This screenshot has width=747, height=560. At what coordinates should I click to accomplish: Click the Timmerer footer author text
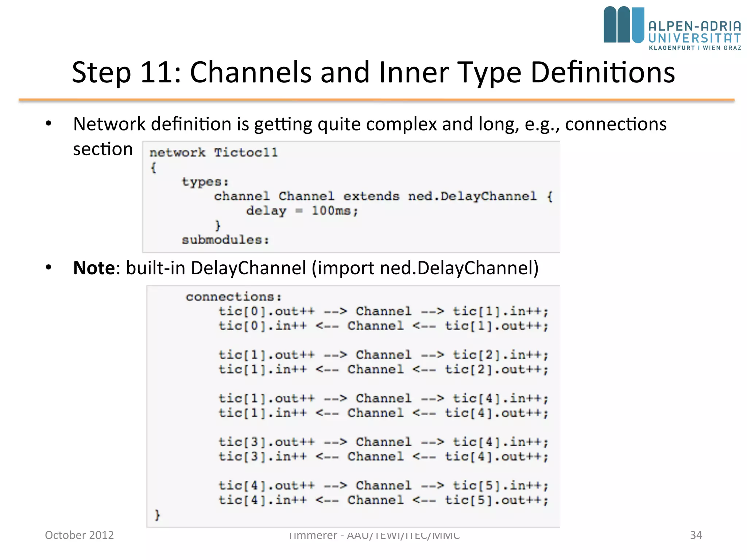374,536
